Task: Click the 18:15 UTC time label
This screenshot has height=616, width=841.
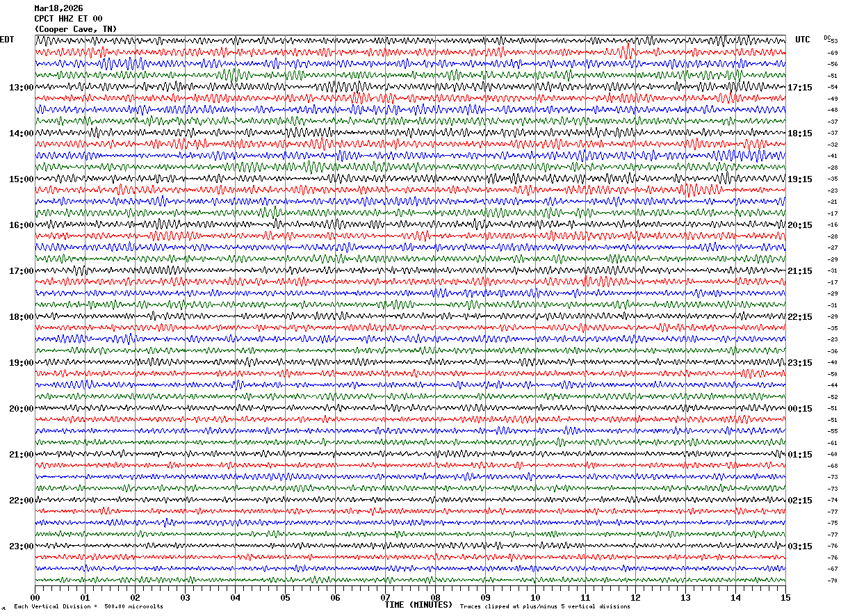Action: pyautogui.click(x=800, y=133)
